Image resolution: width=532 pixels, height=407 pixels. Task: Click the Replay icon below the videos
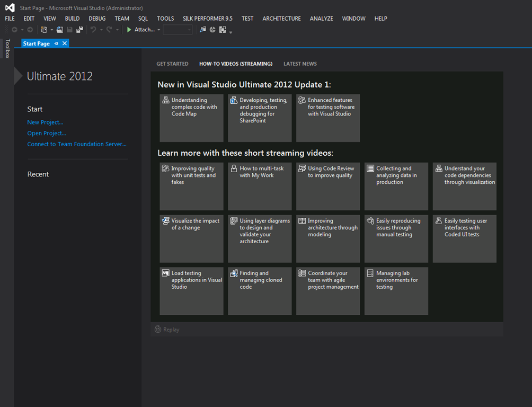(157, 329)
